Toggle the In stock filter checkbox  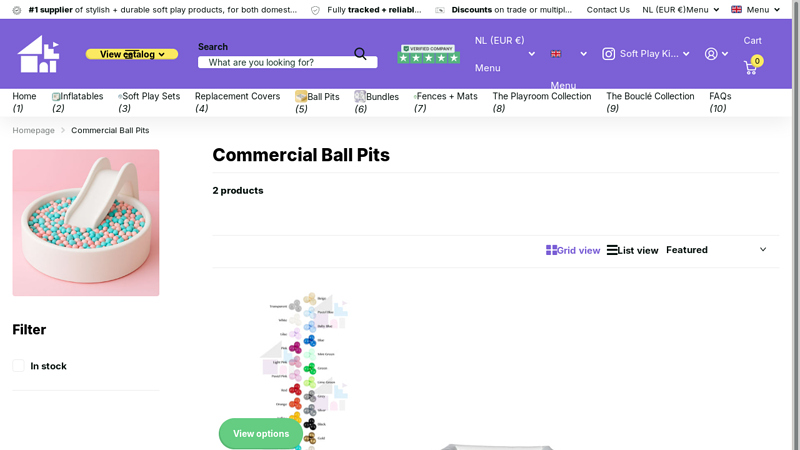pos(18,366)
